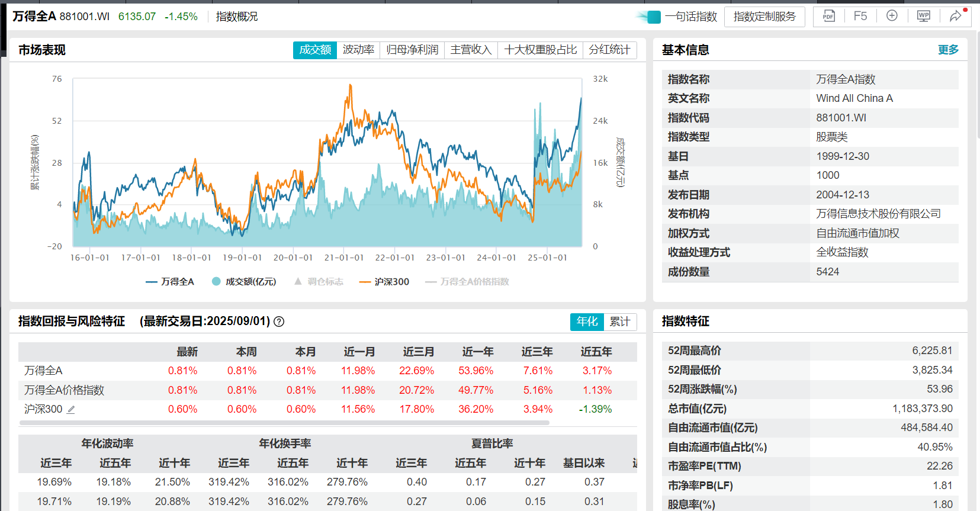Toggle 调仓标志 markers in chart legend
The image size is (980, 511).
pos(319,282)
